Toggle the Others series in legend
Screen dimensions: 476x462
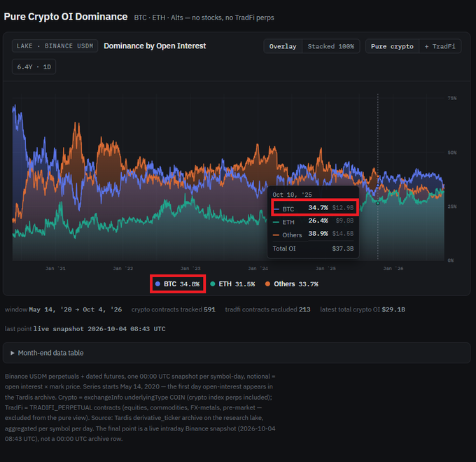click(x=291, y=284)
